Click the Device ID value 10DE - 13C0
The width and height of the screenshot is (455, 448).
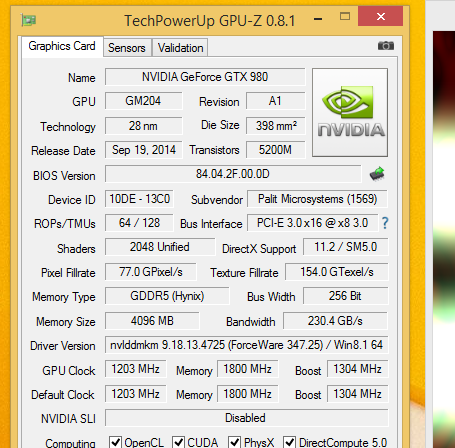point(139,199)
